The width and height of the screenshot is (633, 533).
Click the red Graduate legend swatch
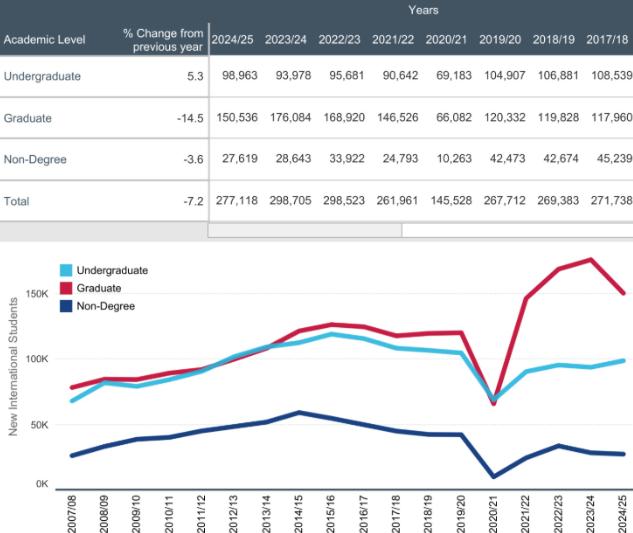pyautogui.click(x=66, y=288)
